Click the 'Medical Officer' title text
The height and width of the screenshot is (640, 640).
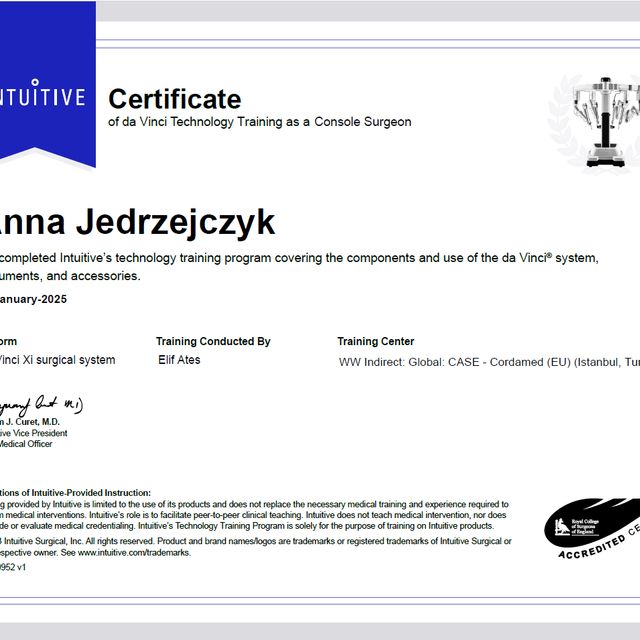26,444
